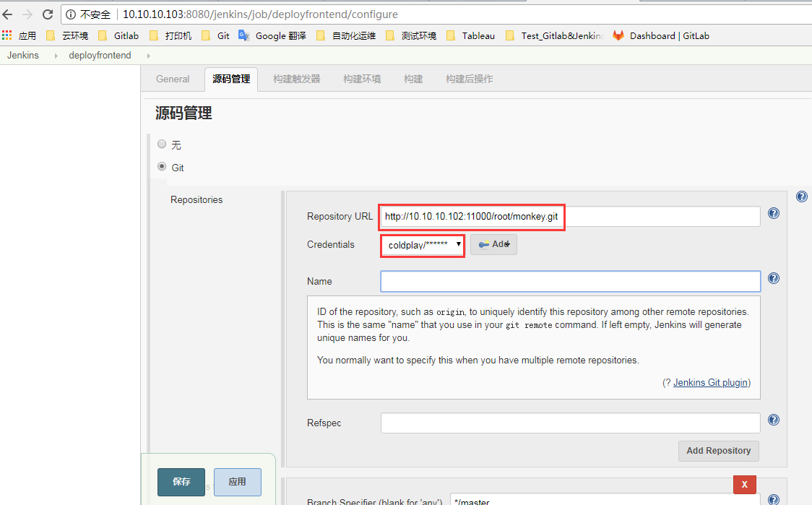Image resolution: width=812 pixels, height=505 pixels.
Task: Open the 云环境 bookmark folder
Action: click(67, 35)
